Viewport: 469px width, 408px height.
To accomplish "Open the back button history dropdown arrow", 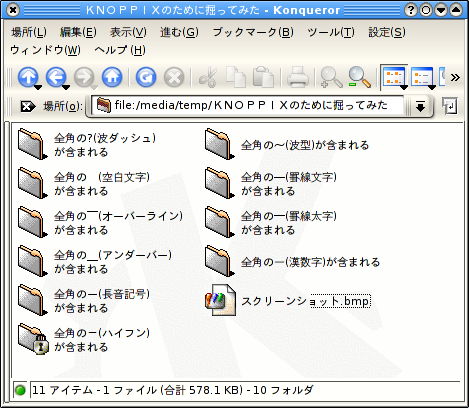I will [66, 88].
